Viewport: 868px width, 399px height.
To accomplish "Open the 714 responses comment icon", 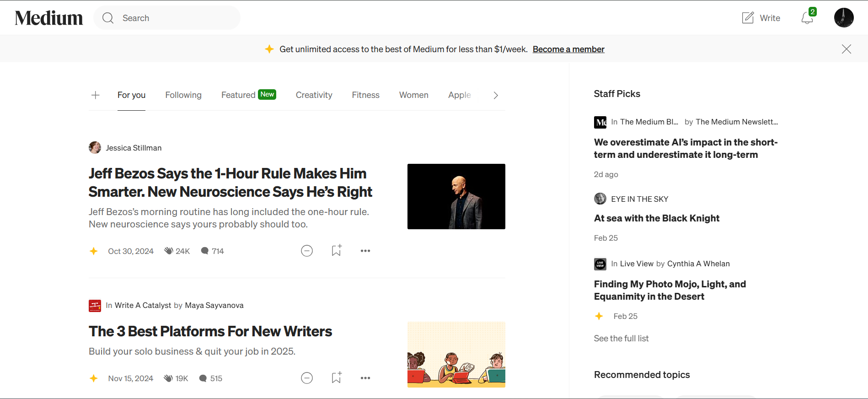I will 205,251.
